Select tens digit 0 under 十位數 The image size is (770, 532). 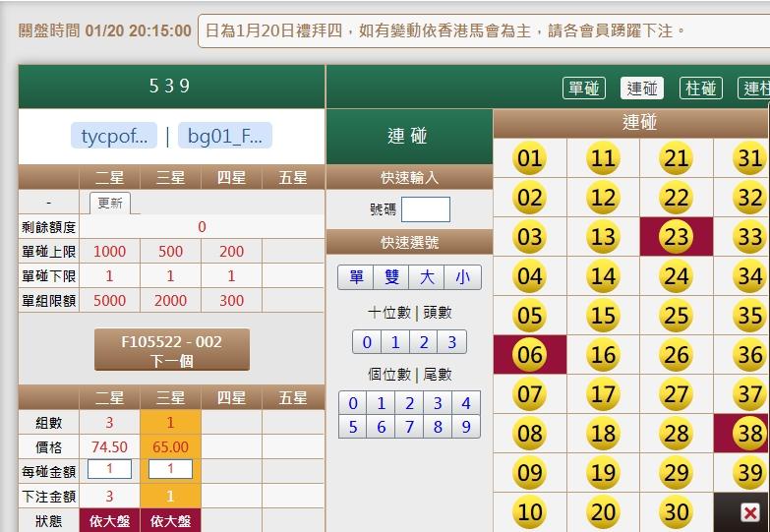click(x=367, y=342)
